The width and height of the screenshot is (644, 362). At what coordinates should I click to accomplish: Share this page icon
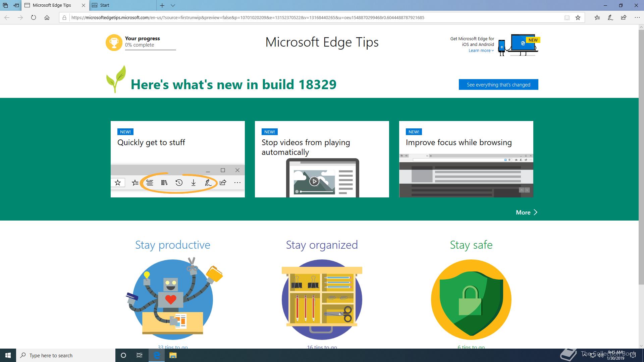pyautogui.click(x=624, y=18)
